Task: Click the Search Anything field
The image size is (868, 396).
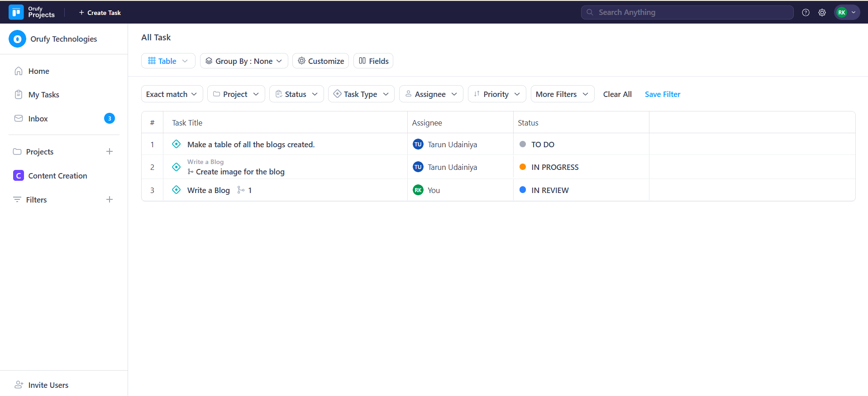Action: click(x=687, y=12)
